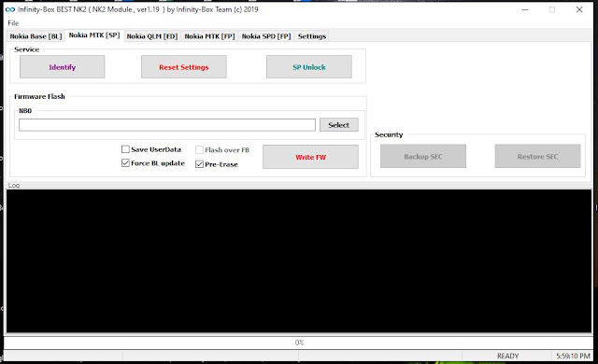Start the SP Unlock operation

click(309, 67)
